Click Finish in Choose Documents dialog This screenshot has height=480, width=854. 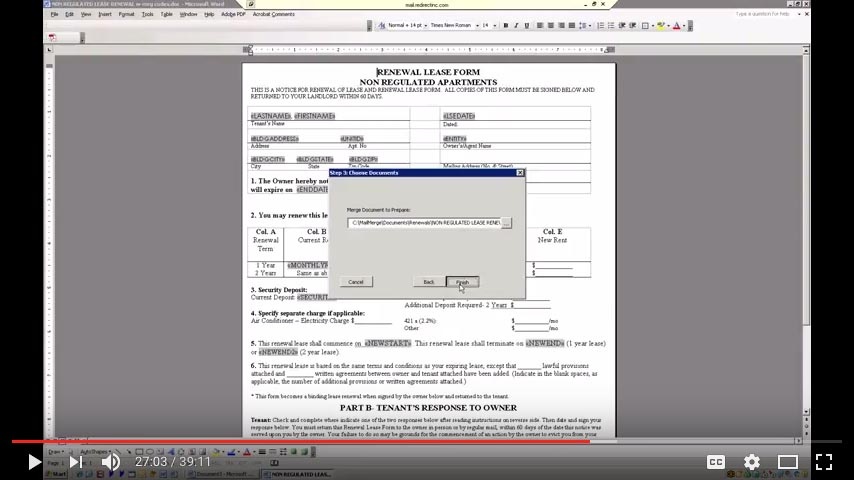(462, 282)
